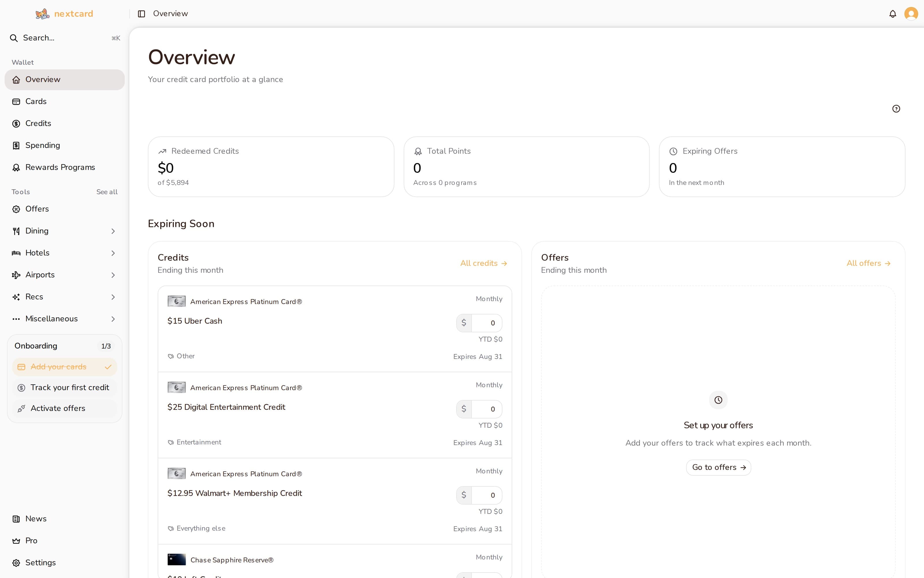Expand the Dining chevron
Screen dimensions: 924x578
[x=113, y=231]
